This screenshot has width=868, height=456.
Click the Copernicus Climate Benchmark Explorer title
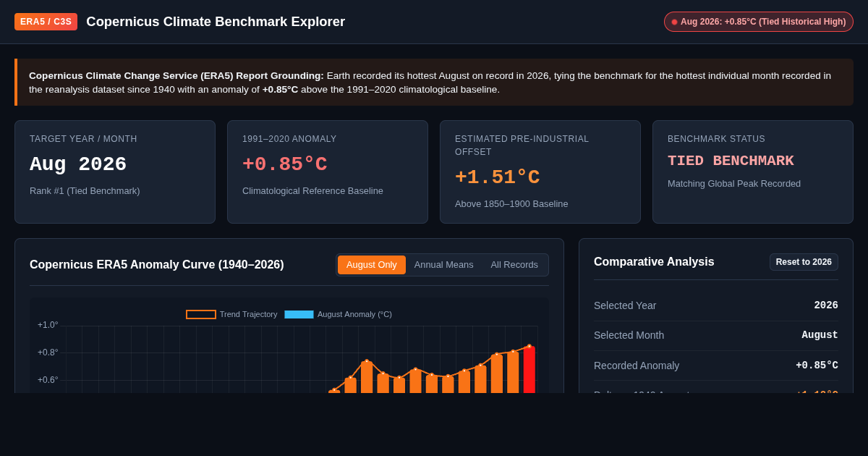tap(216, 22)
